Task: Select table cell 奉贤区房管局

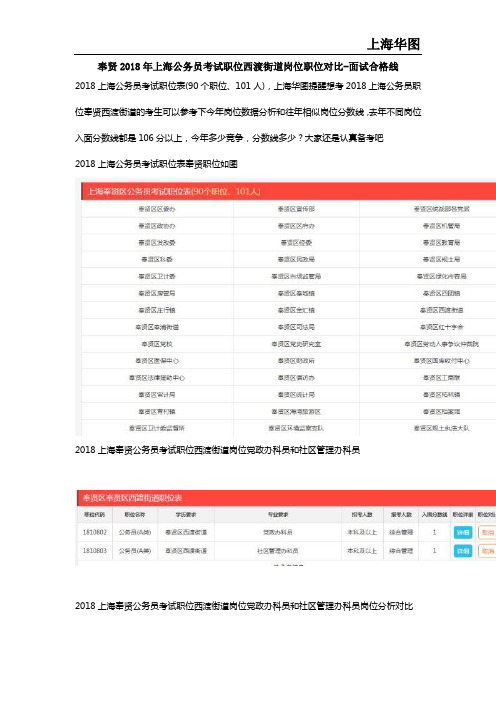Action: tap(157, 293)
